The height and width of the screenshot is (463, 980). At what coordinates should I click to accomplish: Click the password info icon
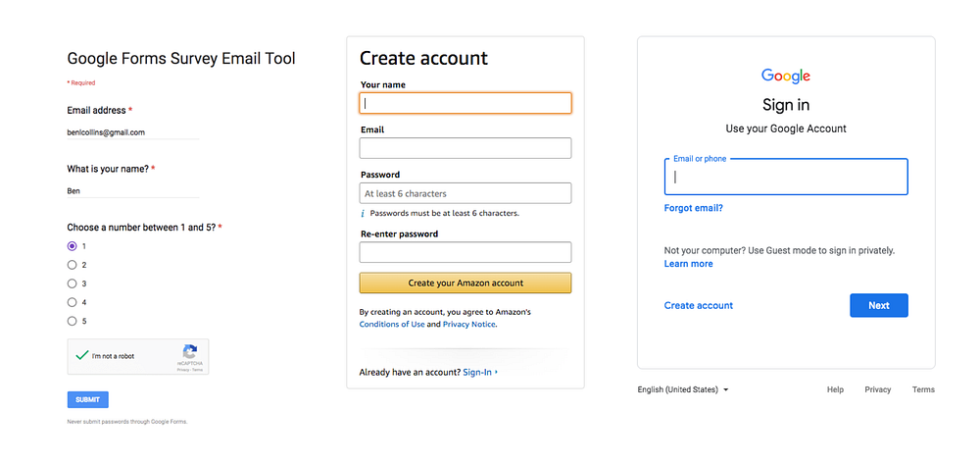(x=363, y=213)
